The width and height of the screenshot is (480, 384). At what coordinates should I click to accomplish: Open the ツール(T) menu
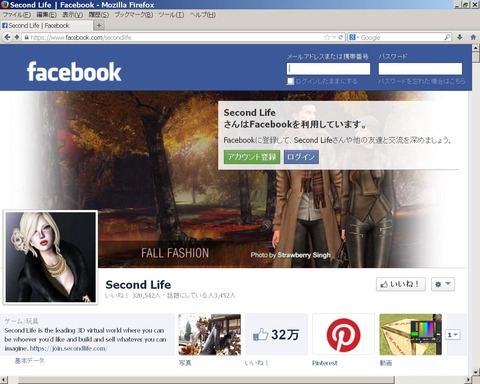click(x=171, y=15)
